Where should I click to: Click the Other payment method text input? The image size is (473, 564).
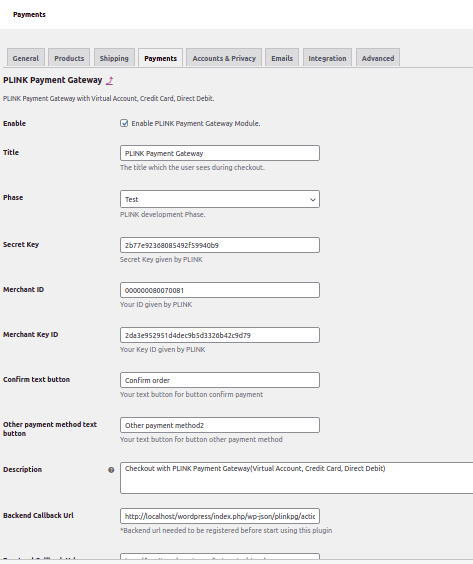tap(220, 425)
